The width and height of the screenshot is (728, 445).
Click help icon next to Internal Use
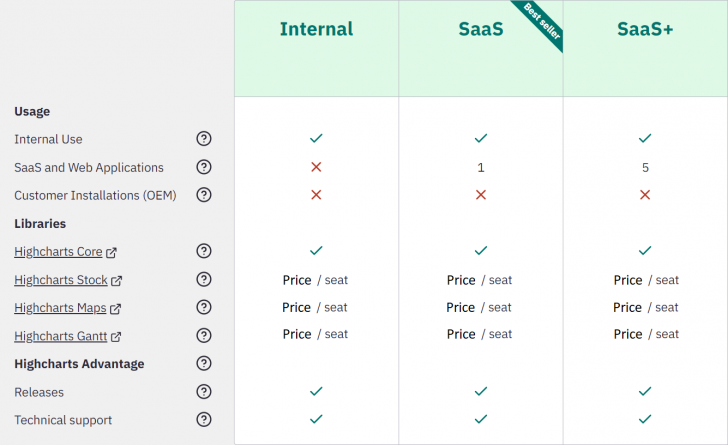[204, 139]
